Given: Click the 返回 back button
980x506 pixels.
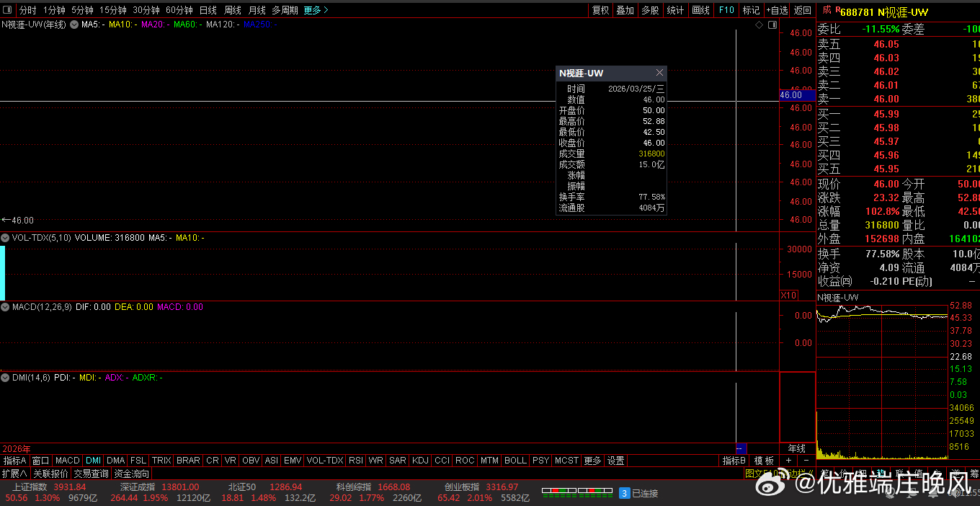Looking at the screenshot, I should click(803, 10).
